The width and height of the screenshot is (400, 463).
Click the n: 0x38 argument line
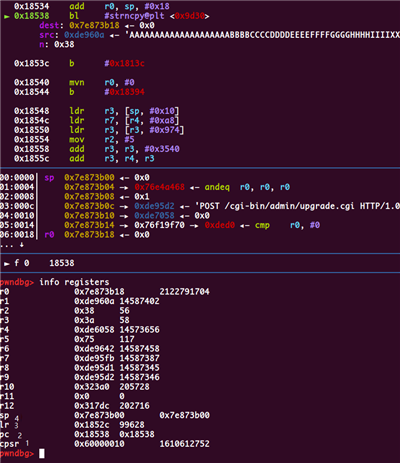point(57,44)
